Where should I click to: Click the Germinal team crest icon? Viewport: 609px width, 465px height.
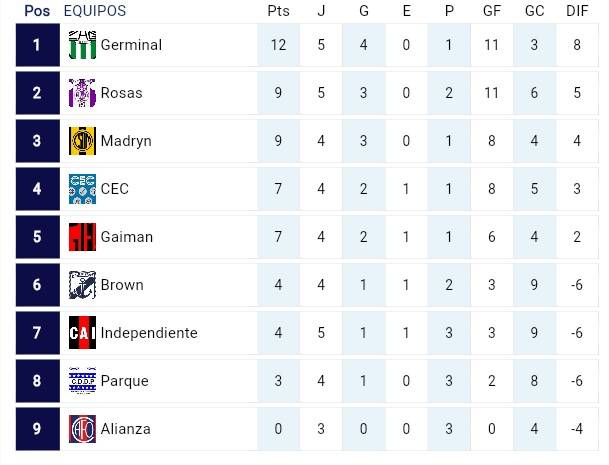[x=82, y=45]
